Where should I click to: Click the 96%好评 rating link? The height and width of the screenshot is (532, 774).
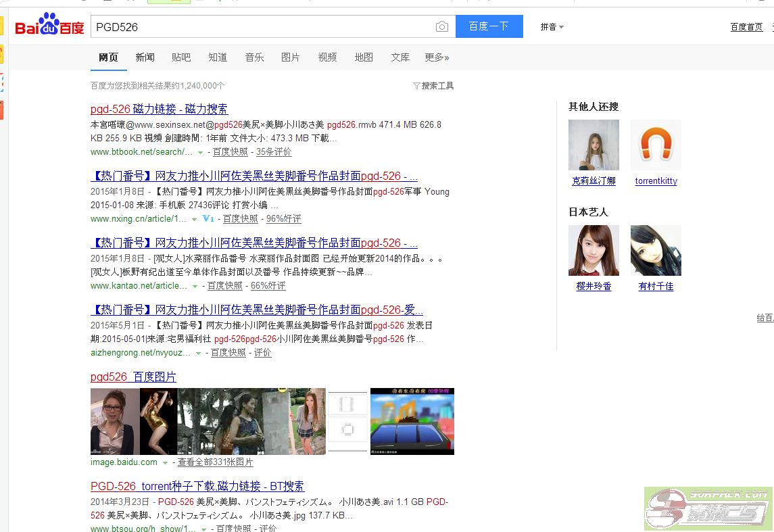click(284, 218)
